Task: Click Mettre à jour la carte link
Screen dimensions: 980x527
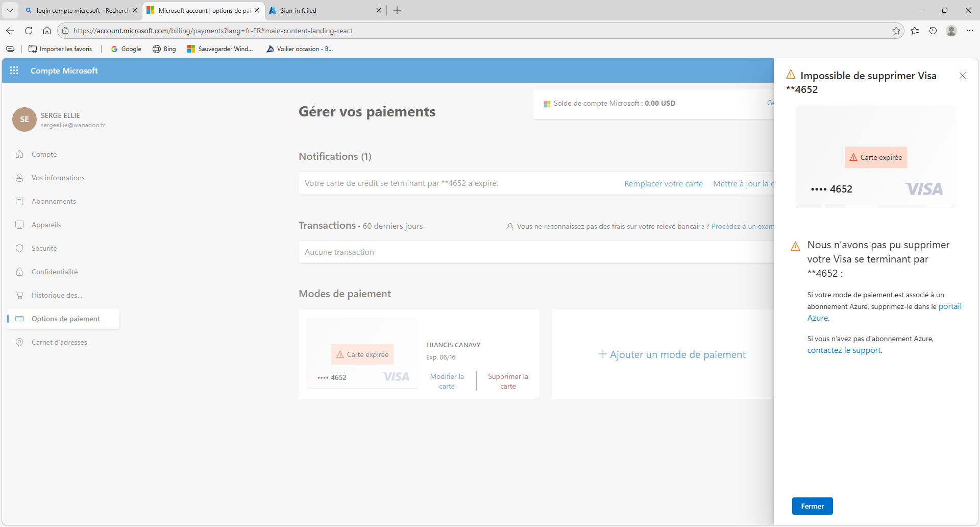Action: 743,184
